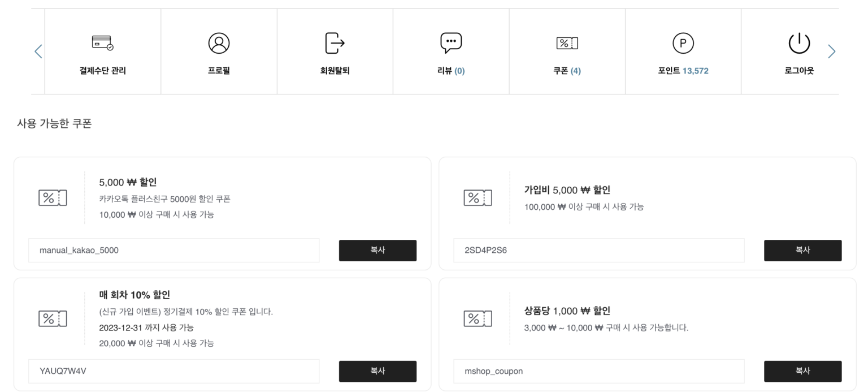Click the payment method management card icon

103,43
